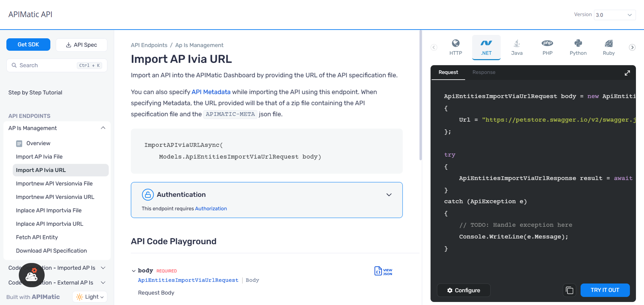Switch code sample to Ruby
Screen dimensions: 644x305
coord(608,47)
